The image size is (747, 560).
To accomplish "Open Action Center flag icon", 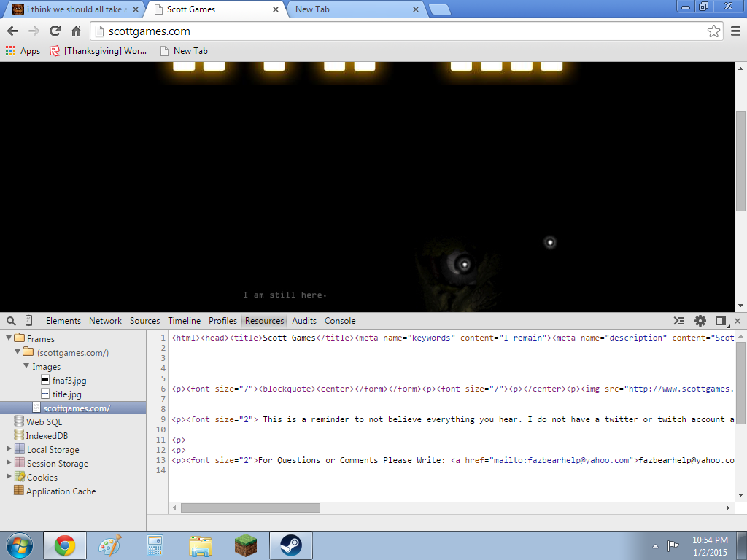I will (x=673, y=545).
